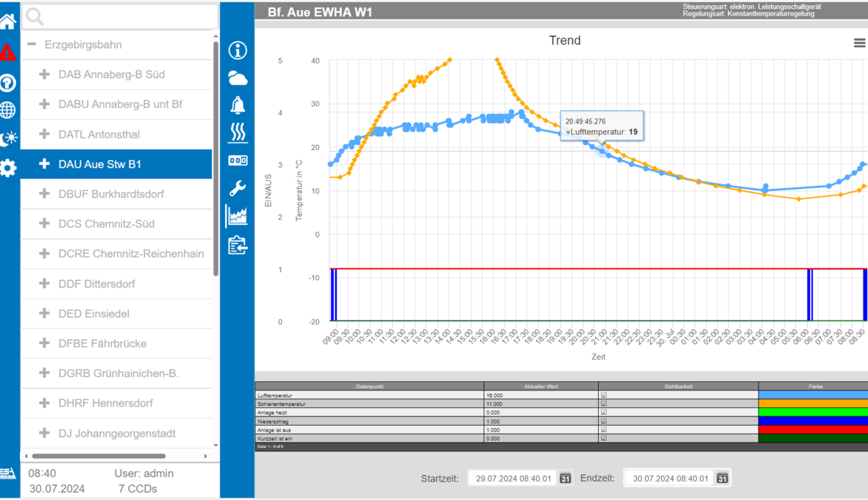Screen dimensions: 868x500
Task: Expand the DCS Chemnitz-Süd node
Action: click(x=44, y=224)
